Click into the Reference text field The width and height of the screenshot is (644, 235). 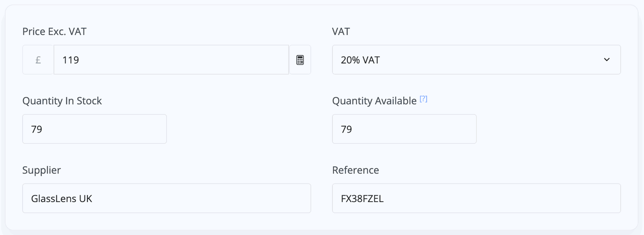click(x=476, y=198)
